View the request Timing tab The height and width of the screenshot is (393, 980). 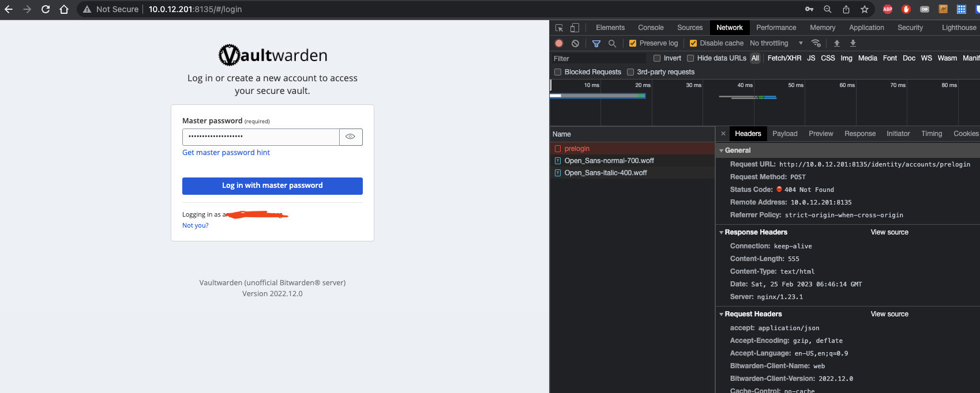tap(932, 134)
